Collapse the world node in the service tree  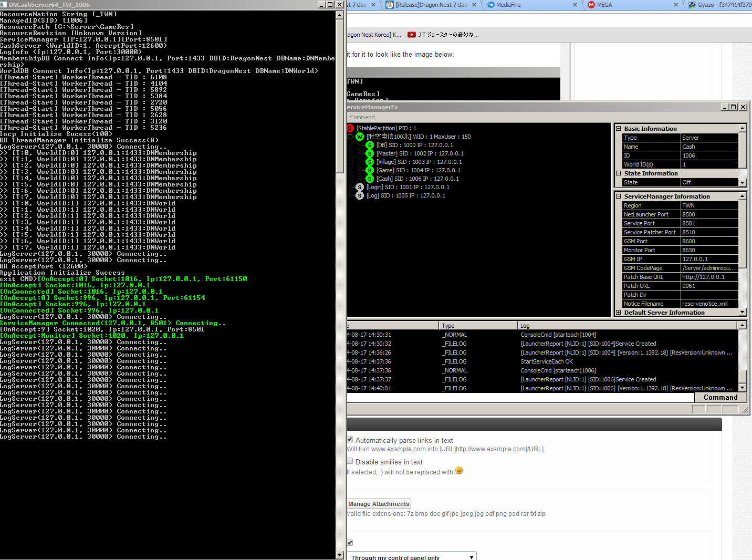pyautogui.click(x=350, y=137)
